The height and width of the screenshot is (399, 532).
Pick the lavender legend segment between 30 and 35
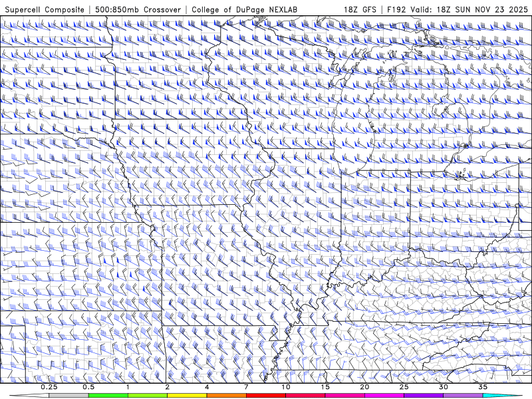click(x=463, y=396)
